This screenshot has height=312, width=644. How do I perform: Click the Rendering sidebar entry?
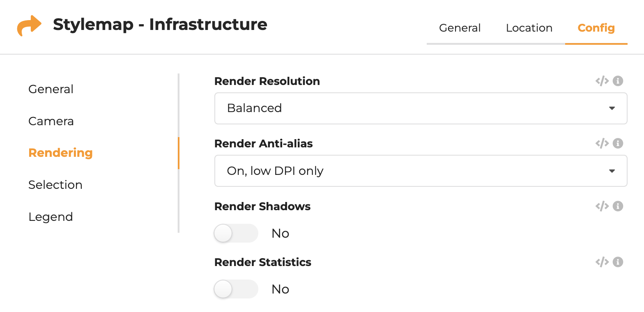(x=60, y=152)
